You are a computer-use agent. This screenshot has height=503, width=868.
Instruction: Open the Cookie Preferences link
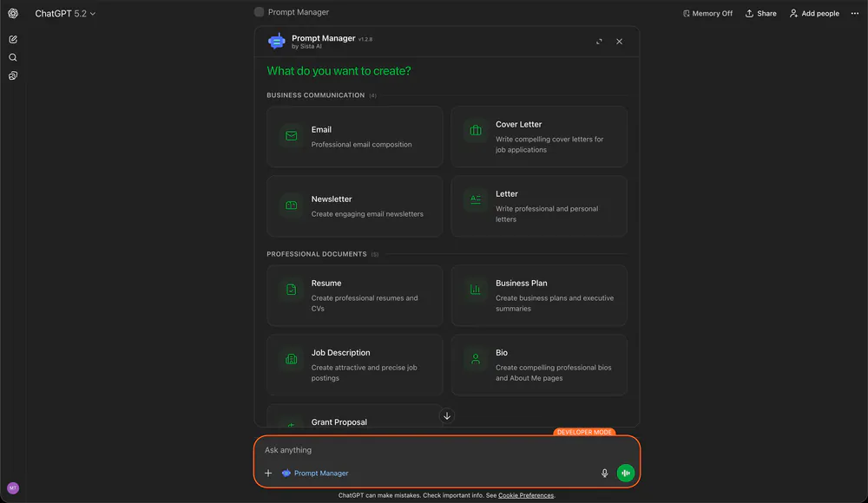pos(526,495)
